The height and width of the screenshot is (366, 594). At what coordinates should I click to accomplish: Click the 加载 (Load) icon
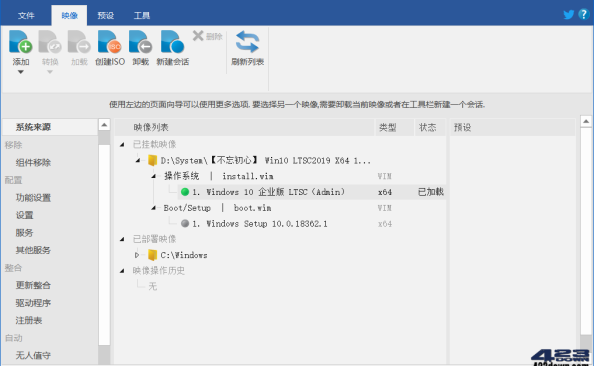pos(79,42)
